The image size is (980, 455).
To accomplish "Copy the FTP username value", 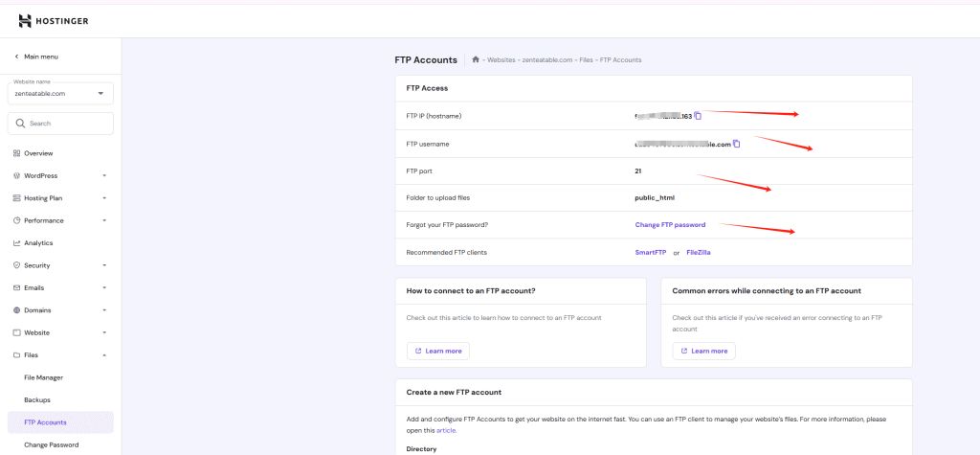I will click(x=737, y=144).
